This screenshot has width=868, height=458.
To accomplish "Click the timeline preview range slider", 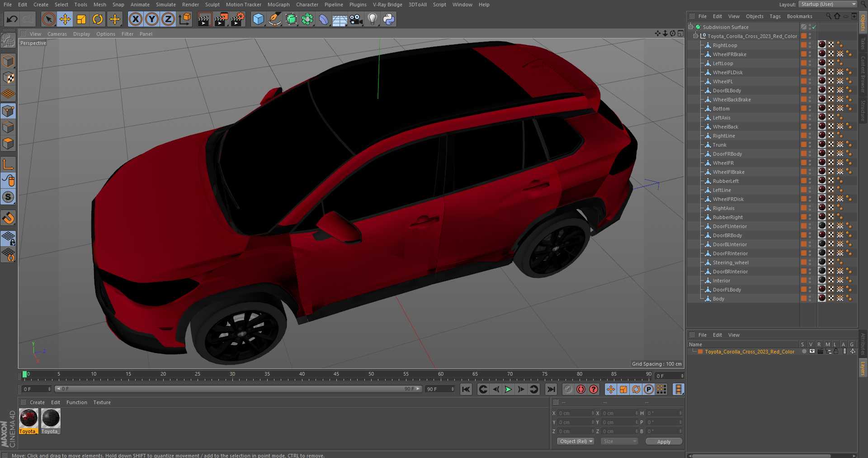I will tap(238, 389).
